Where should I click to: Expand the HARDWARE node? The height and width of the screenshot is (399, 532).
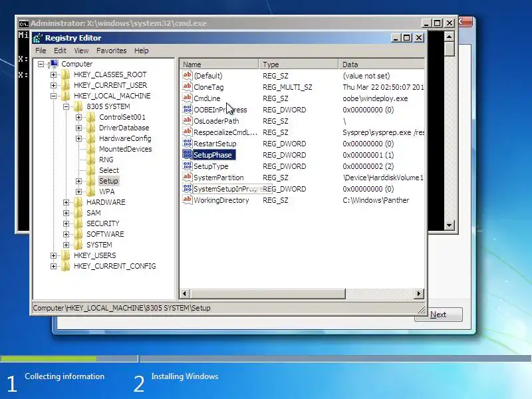66,203
